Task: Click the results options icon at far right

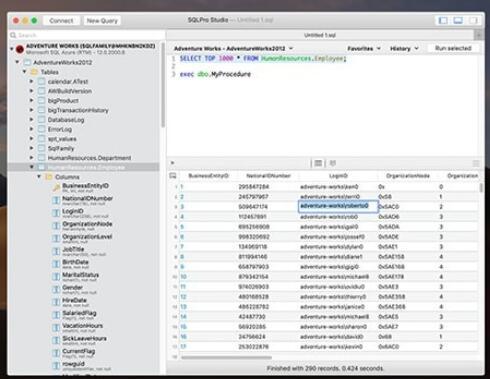Action: [x=476, y=163]
